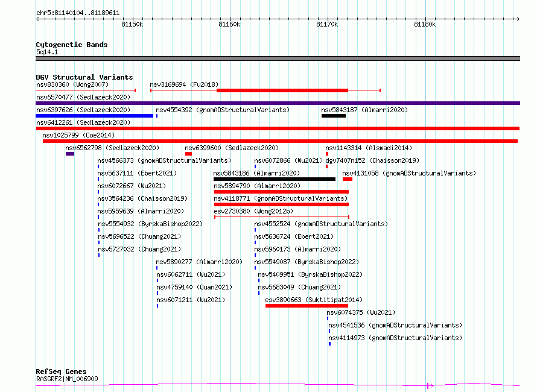Select nsv5637111 (Ebert2021) variant label
Viewport: 537px width, 392px height.
(x=137, y=173)
